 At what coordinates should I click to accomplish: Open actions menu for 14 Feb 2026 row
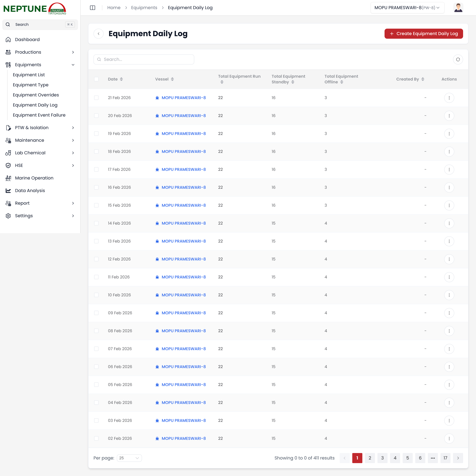pos(449,223)
